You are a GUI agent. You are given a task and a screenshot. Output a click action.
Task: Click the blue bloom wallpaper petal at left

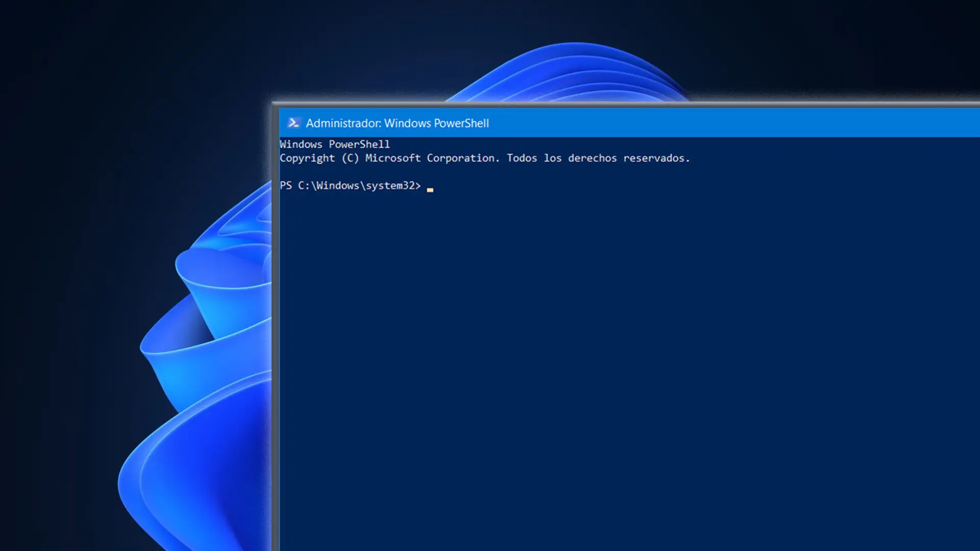pyautogui.click(x=204, y=367)
